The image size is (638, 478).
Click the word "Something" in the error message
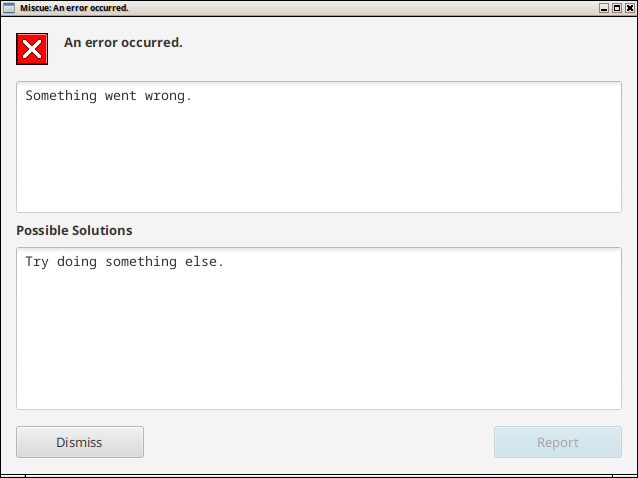pos(61,96)
